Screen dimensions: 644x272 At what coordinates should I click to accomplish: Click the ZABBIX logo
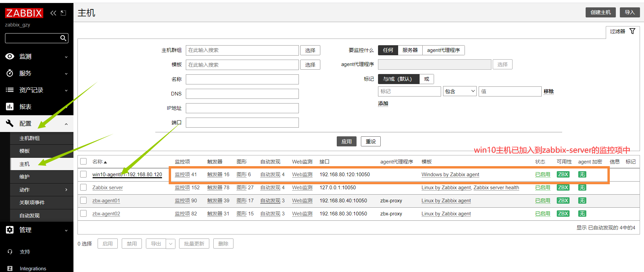coord(24,13)
